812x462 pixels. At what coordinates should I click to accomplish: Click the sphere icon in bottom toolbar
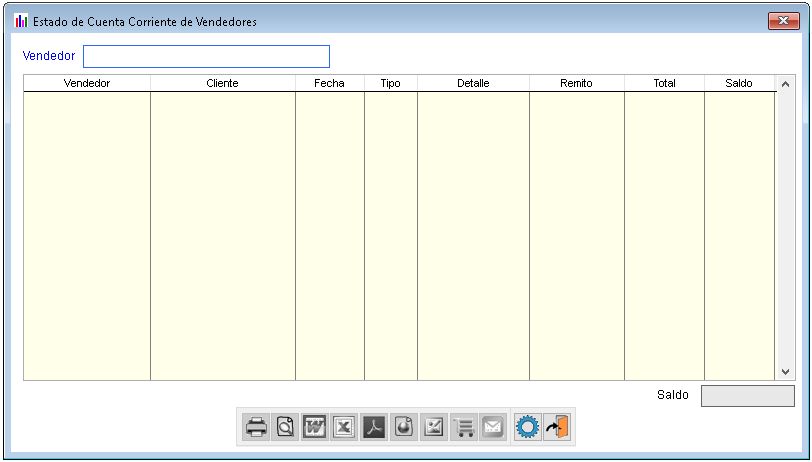click(x=404, y=427)
